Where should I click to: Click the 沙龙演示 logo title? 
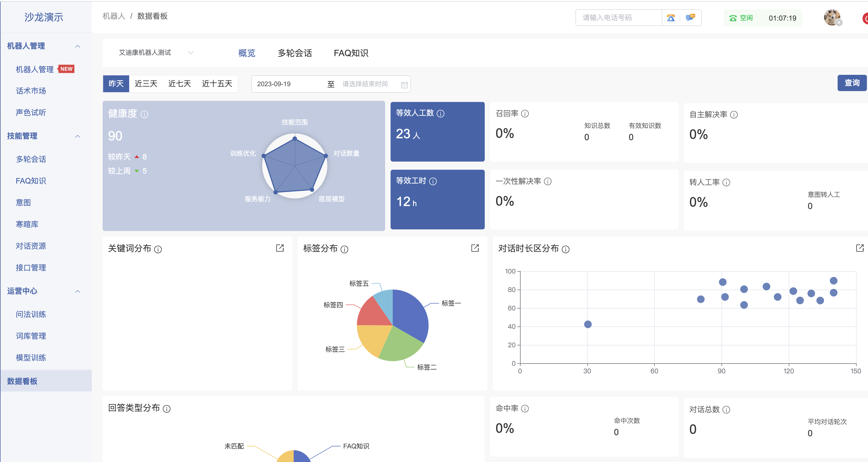coord(44,17)
